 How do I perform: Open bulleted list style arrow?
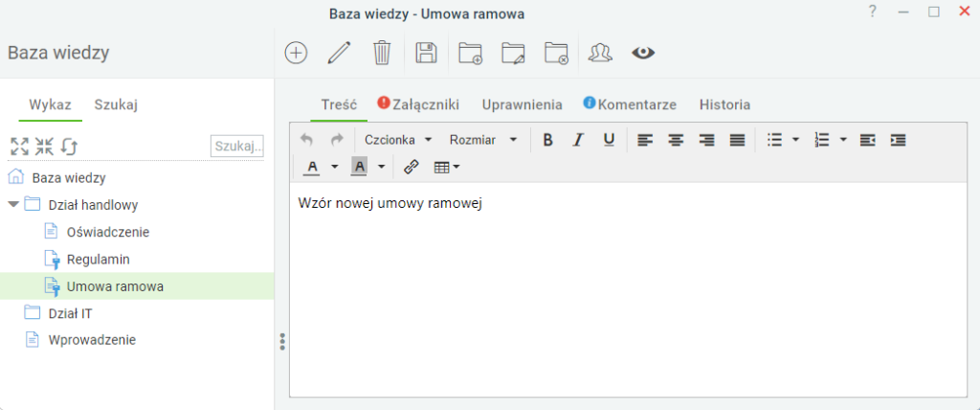click(795, 140)
